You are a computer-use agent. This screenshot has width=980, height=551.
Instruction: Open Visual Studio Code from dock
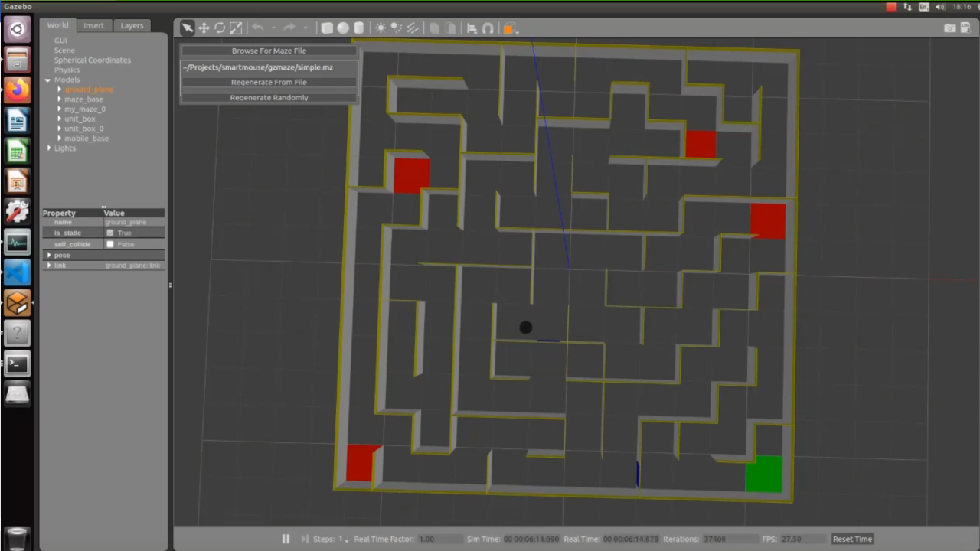pos(17,272)
